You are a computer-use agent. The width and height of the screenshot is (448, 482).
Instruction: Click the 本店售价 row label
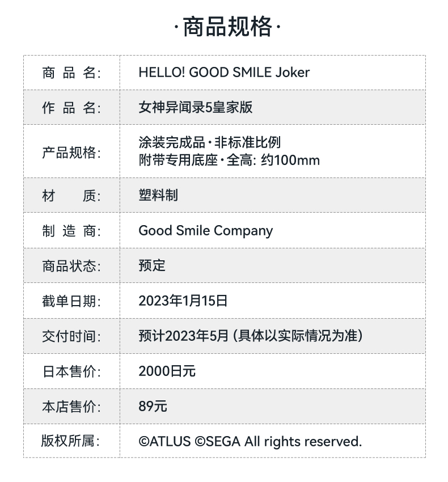(71, 407)
